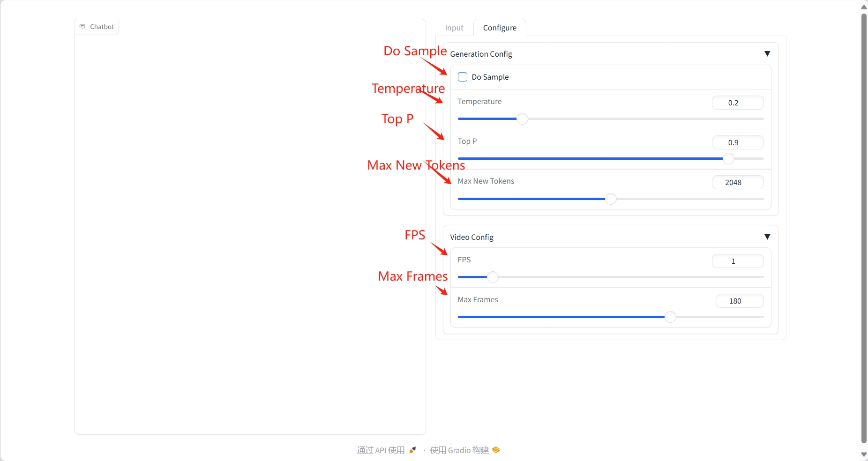Click the page scrollbar down arrow

coord(864,454)
